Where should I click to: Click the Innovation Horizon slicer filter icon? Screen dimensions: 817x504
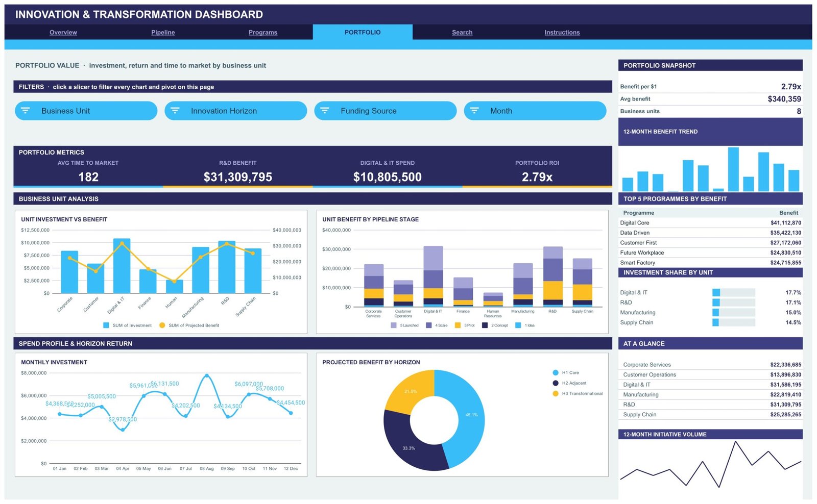175,111
